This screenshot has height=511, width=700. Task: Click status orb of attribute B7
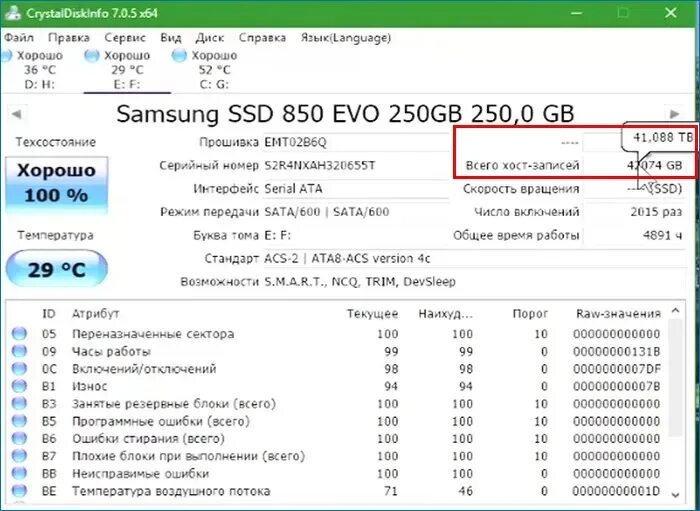[x=19, y=456]
